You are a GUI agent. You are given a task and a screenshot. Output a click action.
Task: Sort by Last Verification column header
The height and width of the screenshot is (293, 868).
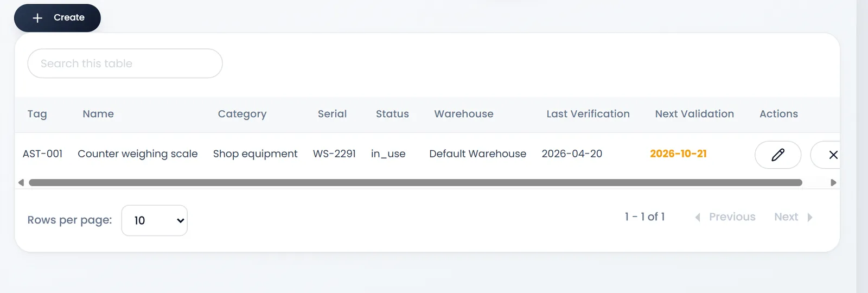[x=588, y=114]
